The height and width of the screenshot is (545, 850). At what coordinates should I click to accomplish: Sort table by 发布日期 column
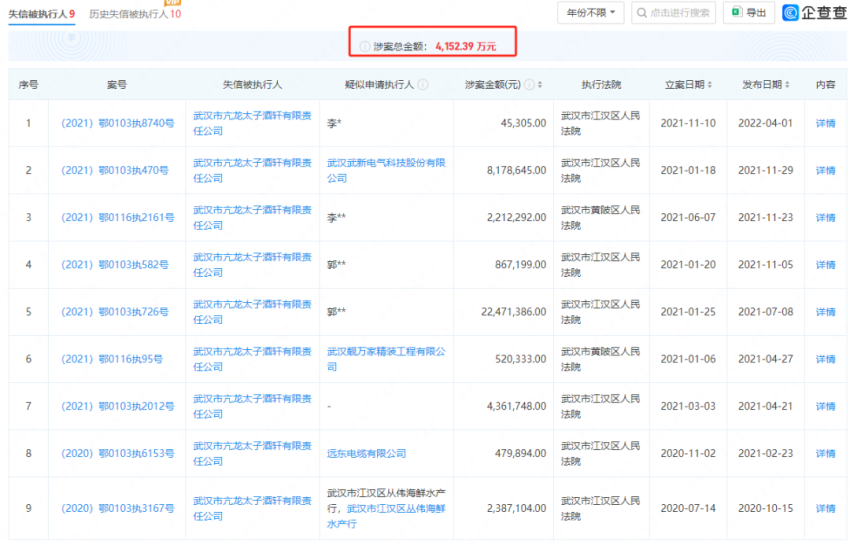[790, 85]
